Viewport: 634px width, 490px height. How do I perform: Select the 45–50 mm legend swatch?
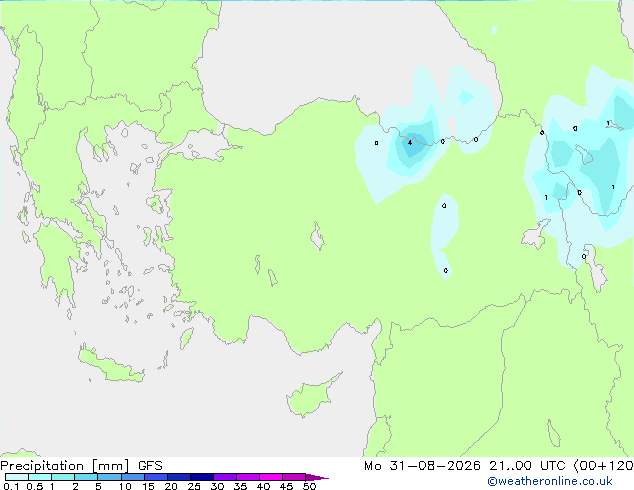294,477
